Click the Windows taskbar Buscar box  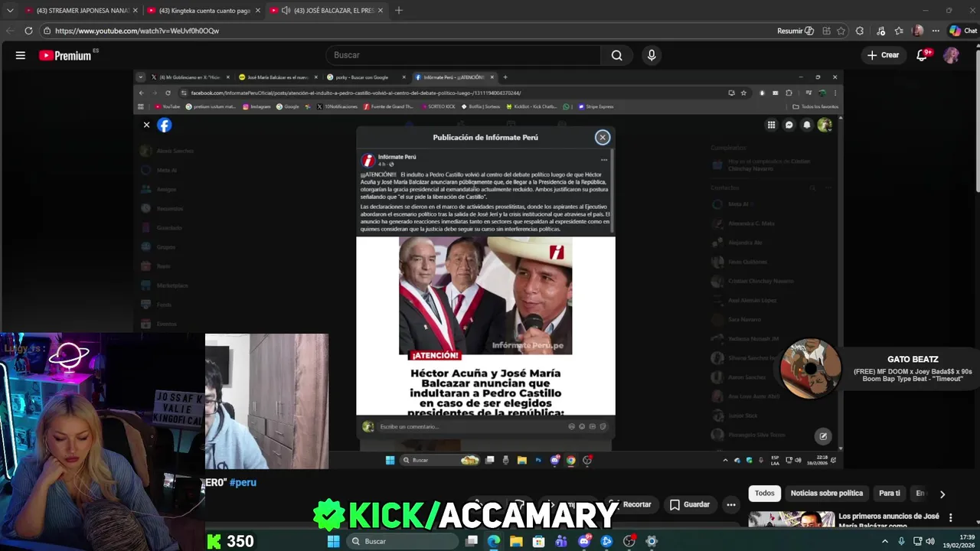coord(400,541)
